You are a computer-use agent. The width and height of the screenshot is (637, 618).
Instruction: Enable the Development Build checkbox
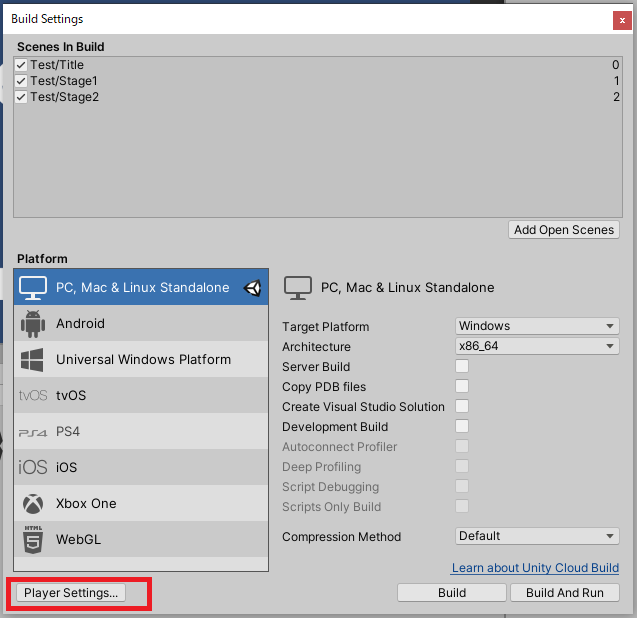coord(462,426)
